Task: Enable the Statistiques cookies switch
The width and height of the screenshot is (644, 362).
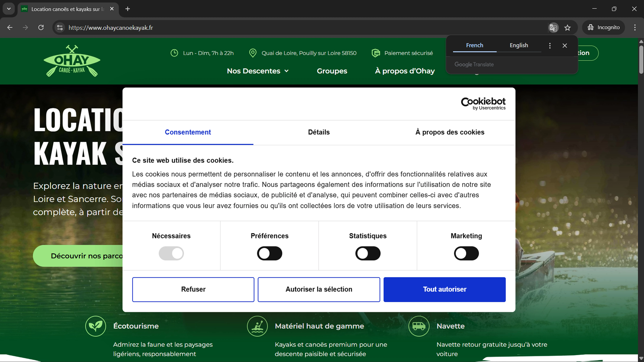Action: pyautogui.click(x=368, y=253)
